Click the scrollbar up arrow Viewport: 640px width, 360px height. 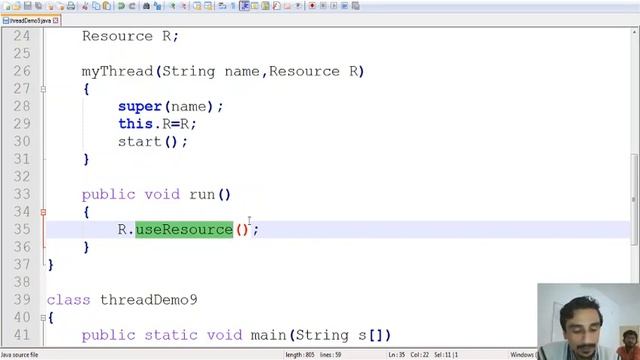(x=635, y=32)
